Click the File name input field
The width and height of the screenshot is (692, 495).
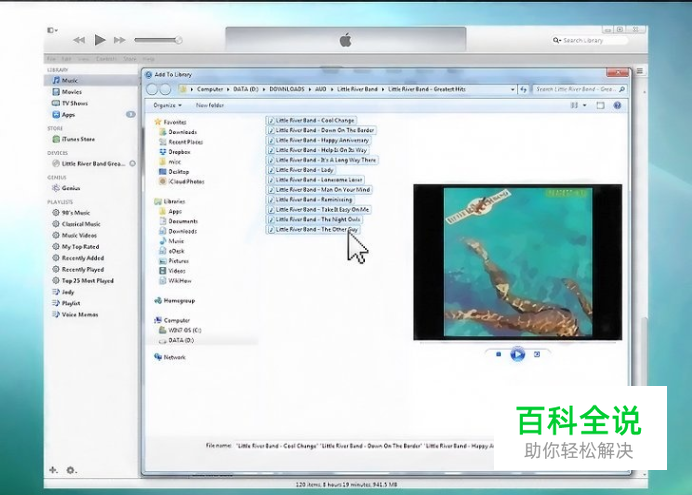(365, 446)
